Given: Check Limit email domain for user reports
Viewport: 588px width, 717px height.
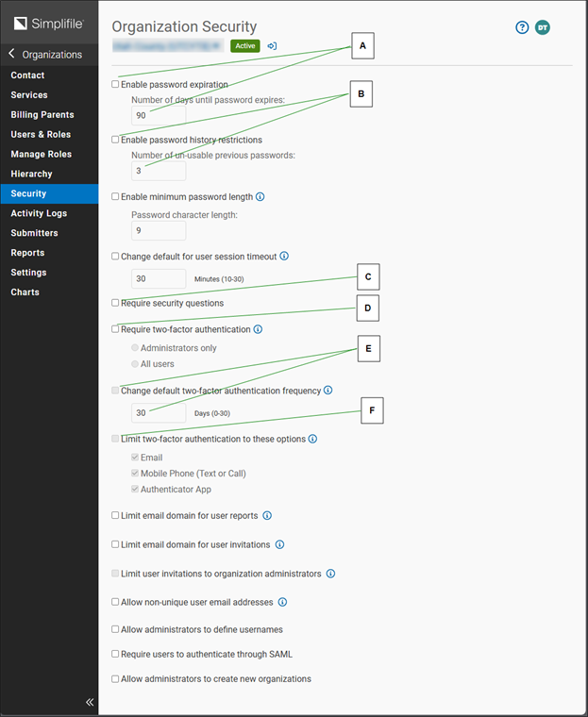Looking at the screenshot, I should (x=115, y=515).
